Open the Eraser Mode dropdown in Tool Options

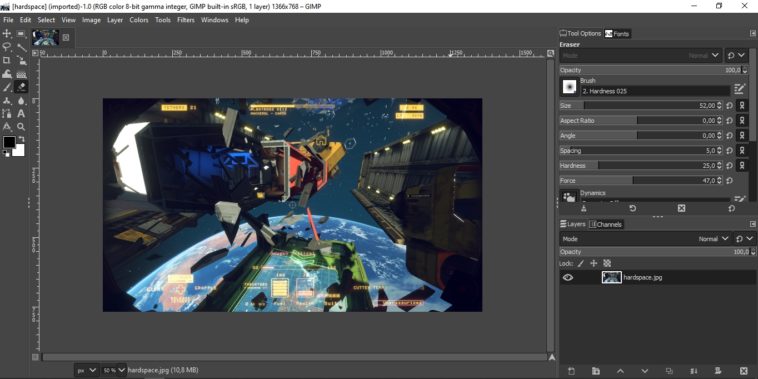click(641, 56)
